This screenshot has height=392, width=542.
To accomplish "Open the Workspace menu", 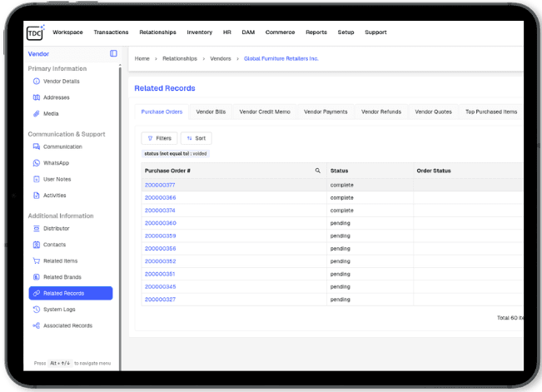I will 67,32.
